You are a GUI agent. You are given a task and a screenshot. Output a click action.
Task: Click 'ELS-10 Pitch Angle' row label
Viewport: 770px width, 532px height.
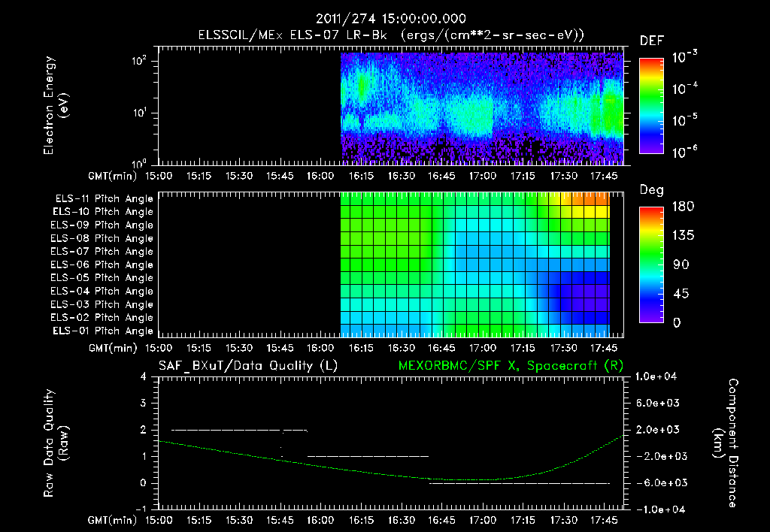(102, 212)
